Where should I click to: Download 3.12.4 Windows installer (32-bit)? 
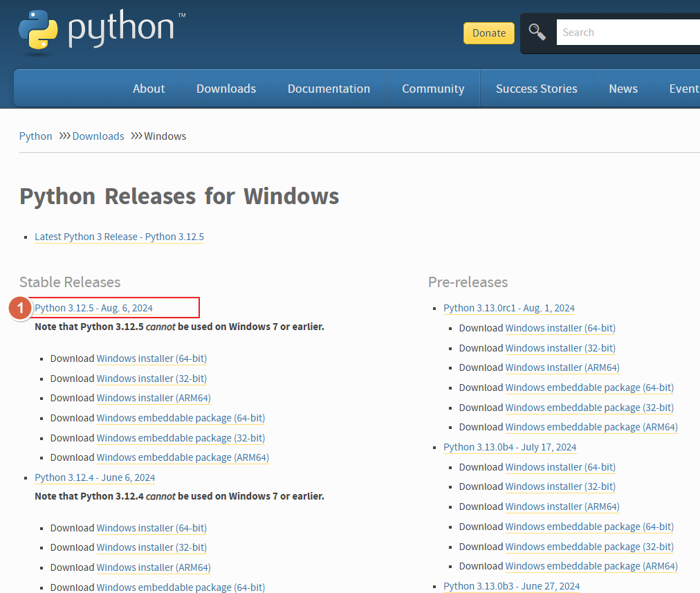pyautogui.click(x=151, y=547)
